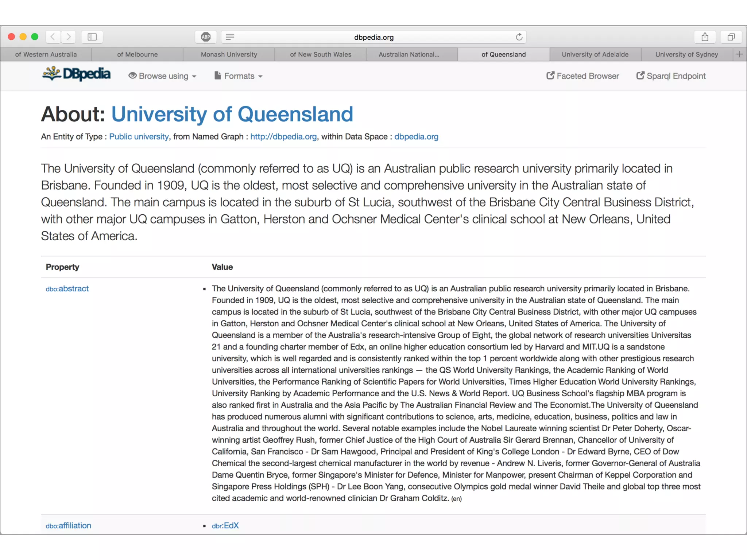
Task: Open the dbr:EdX affiliation link
Action: pos(225,526)
